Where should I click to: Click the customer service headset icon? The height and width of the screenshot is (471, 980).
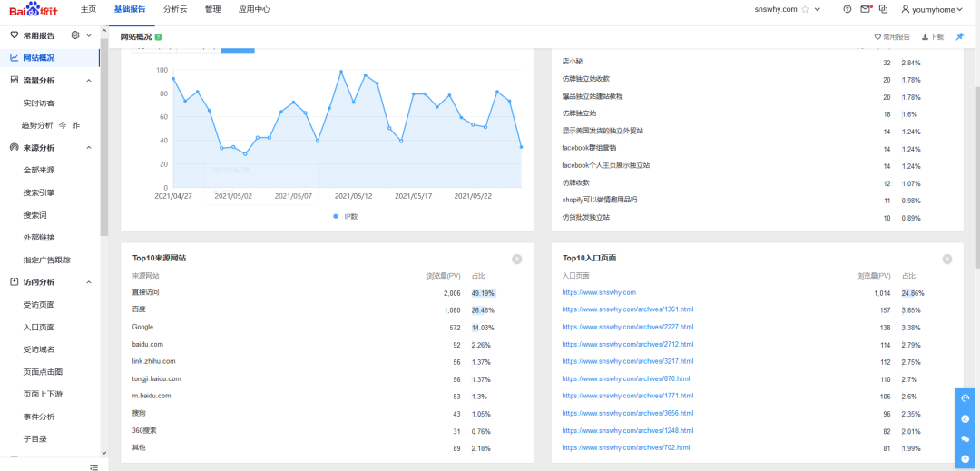tap(965, 398)
